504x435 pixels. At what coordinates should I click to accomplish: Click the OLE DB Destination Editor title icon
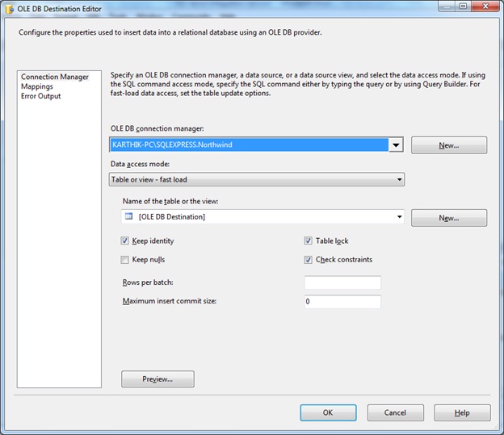10,9
